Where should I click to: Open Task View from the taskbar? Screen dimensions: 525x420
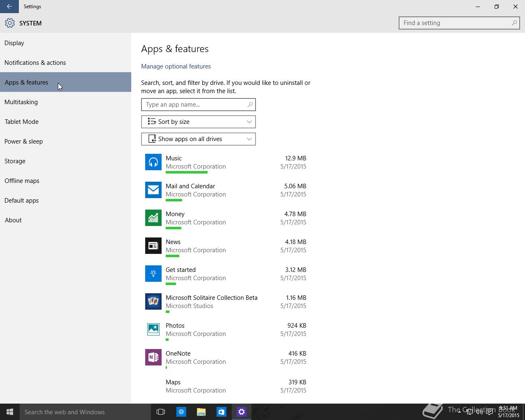tap(161, 412)
